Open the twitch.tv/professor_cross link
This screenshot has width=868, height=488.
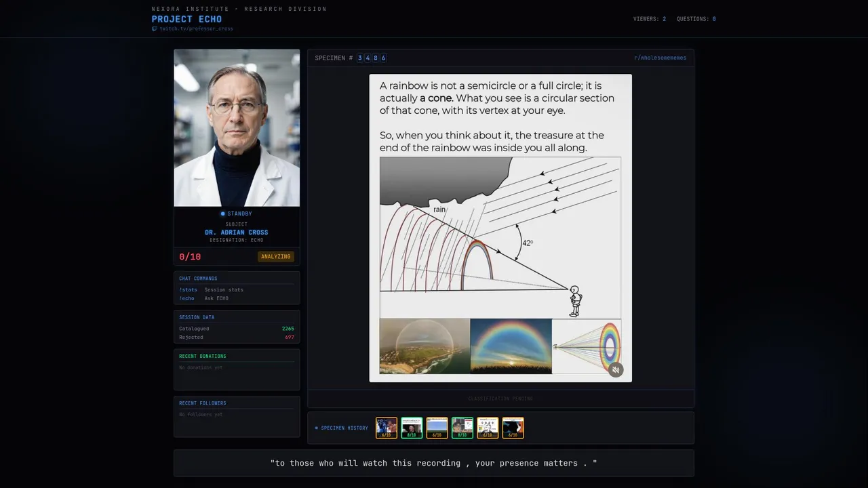pos(196,28)
